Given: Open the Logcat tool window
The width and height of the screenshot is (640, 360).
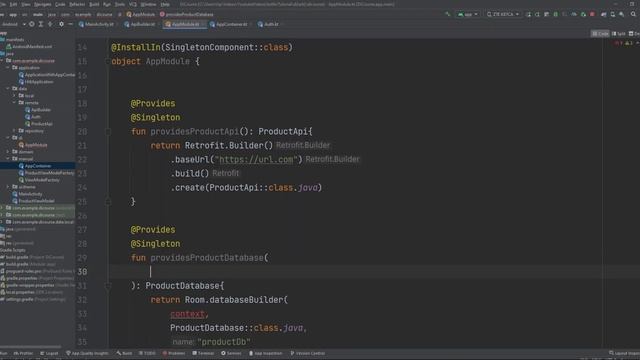Looking at the screenshot, I should tap(49, 353).
